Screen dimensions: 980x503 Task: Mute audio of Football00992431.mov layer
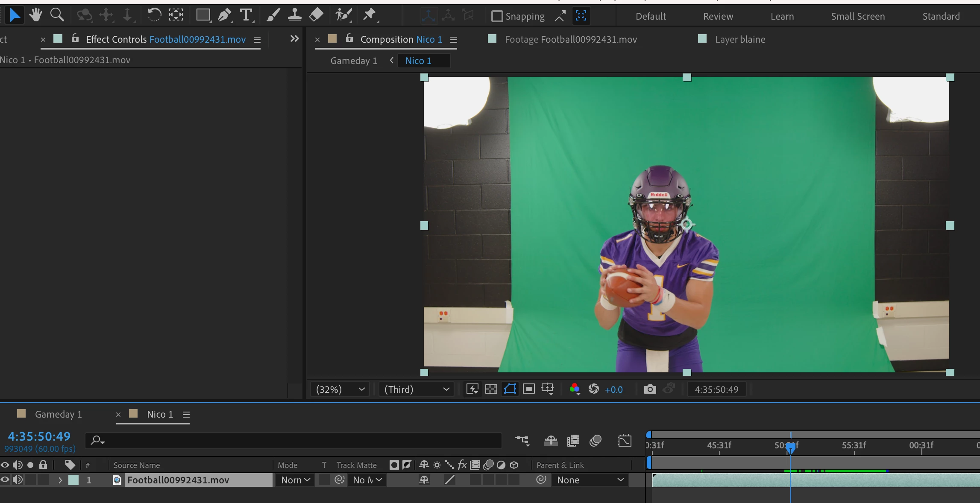point(18,480)
